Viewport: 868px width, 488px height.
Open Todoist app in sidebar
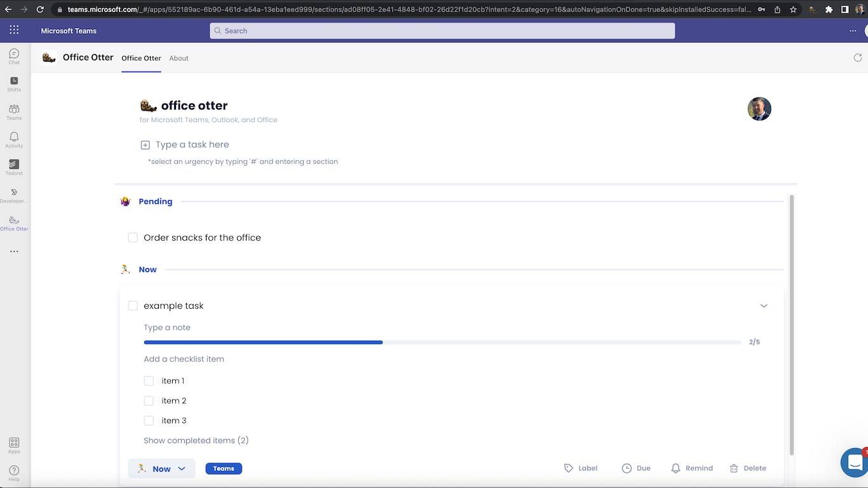pos(14,167)
